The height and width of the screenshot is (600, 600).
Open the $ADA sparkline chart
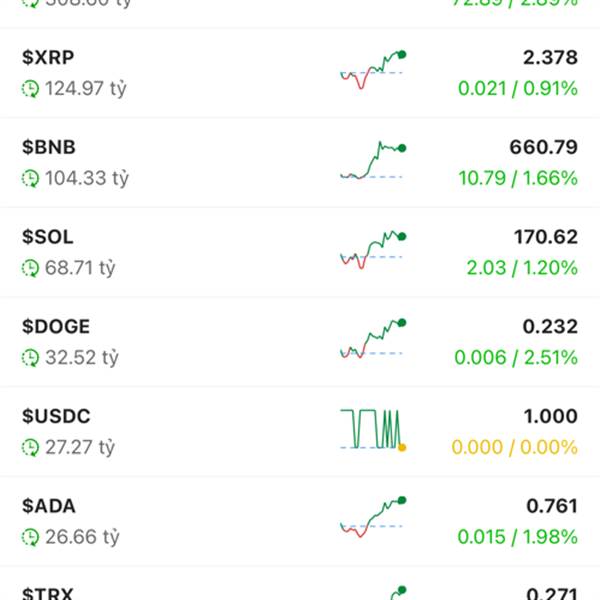(x=373, y=517)
